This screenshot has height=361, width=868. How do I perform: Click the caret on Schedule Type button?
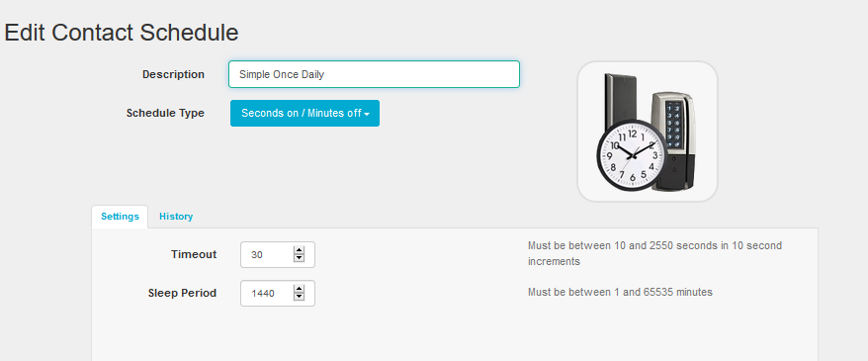pos(367,114)
